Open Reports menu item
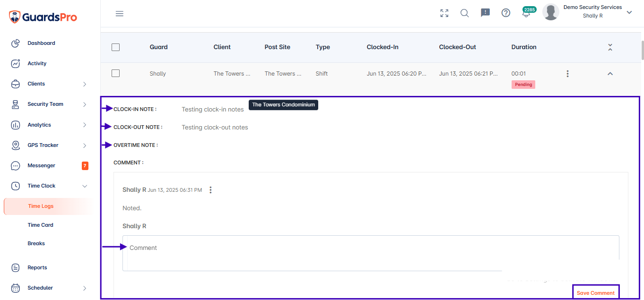The height and width of the screenshot is (300, 644). pos(37,267)
